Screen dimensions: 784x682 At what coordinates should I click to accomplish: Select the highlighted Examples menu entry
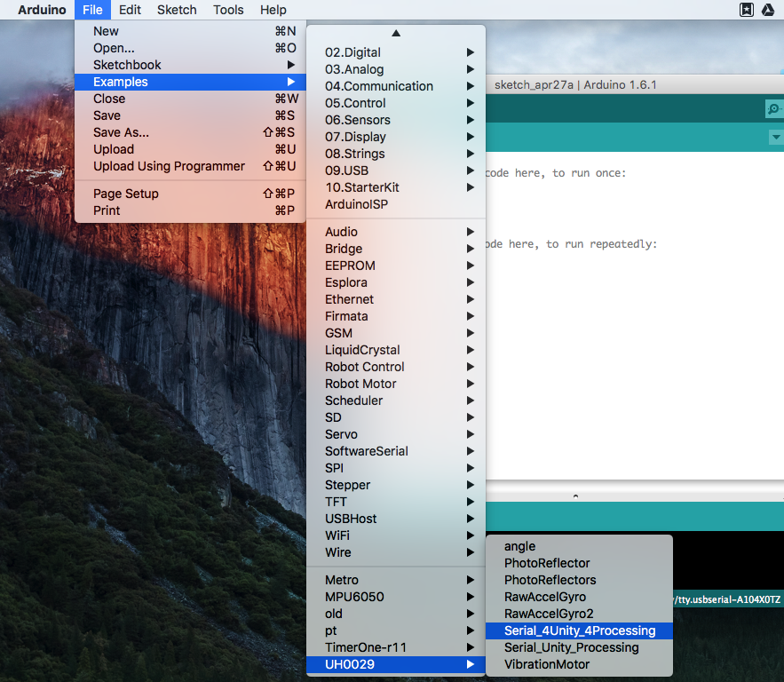coord(190,82)
